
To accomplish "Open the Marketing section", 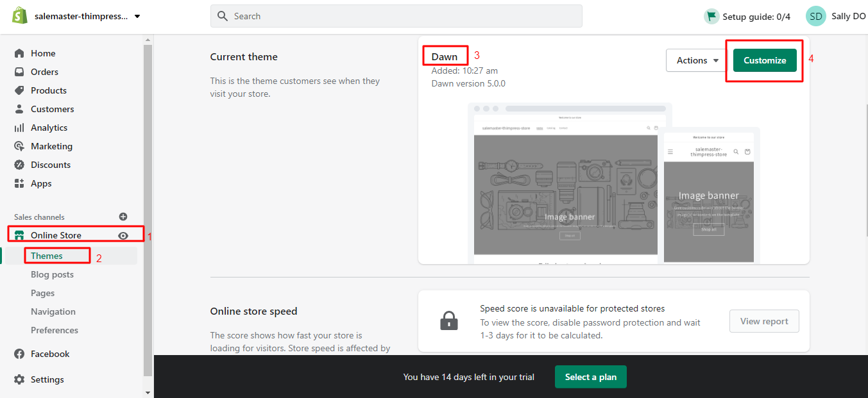I will [x=51, y=145].
